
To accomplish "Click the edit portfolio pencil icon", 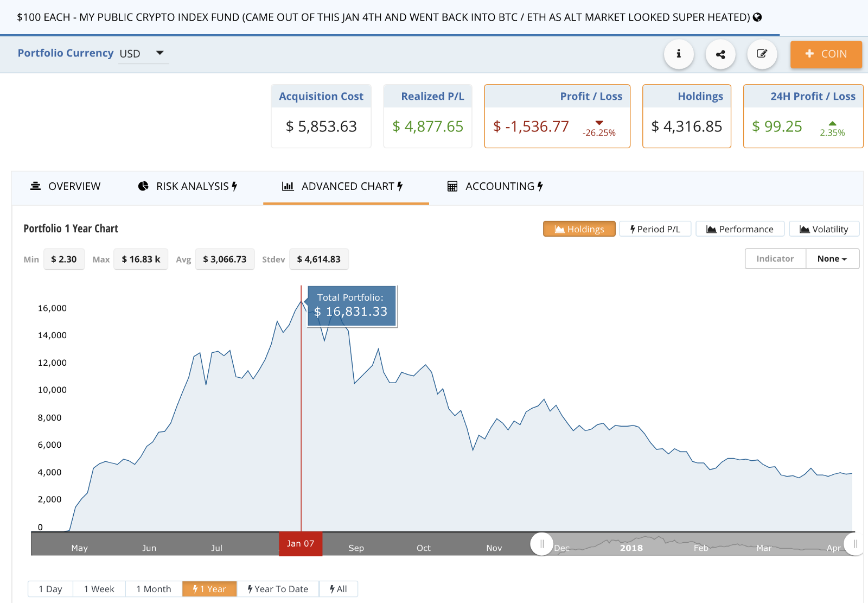I will [762, 54].
